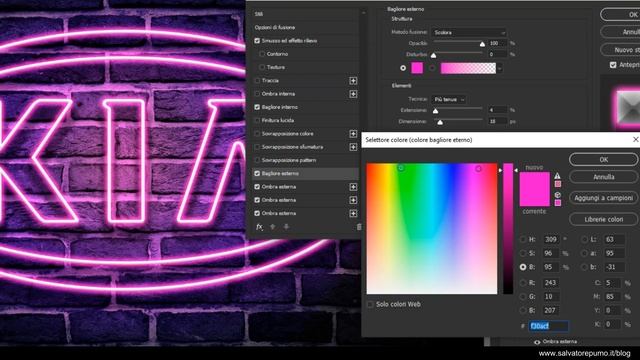This screenshot has height=360, width=640.
Task: Click the Dimensione slider handle
Action: tap(440, 122)
